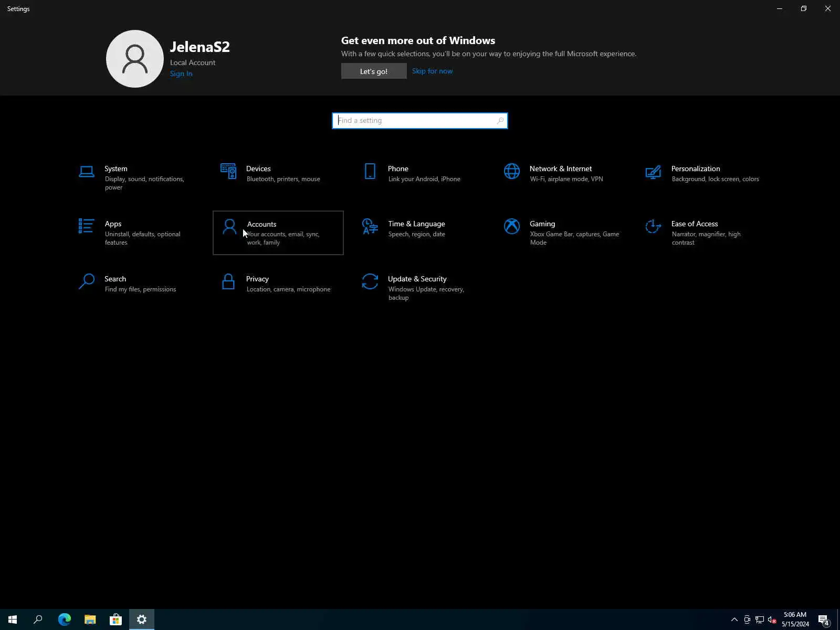Viewport: 840px width, 630px height.
Task: Open the Gaming Xbox icon
Action: coord(512,226)
